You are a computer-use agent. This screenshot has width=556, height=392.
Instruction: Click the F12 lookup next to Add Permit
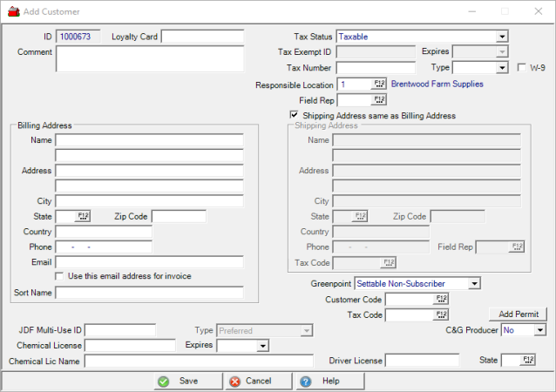click(x=441, y=314)
